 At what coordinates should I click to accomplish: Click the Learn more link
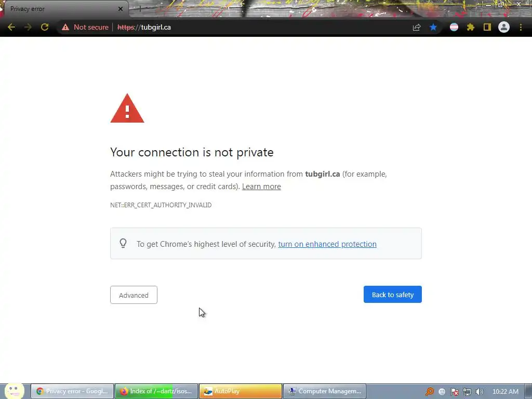pyautogui.click(x=261, y=187)
